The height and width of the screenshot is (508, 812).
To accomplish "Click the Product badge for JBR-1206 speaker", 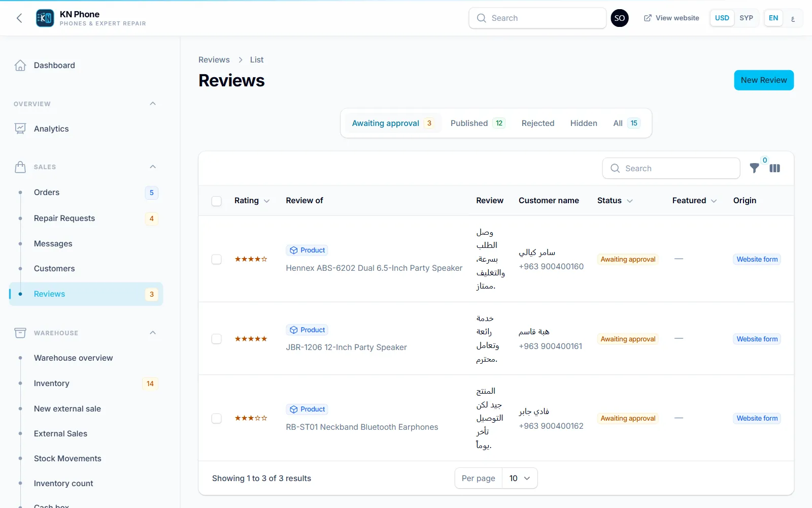I will [308, 330].
